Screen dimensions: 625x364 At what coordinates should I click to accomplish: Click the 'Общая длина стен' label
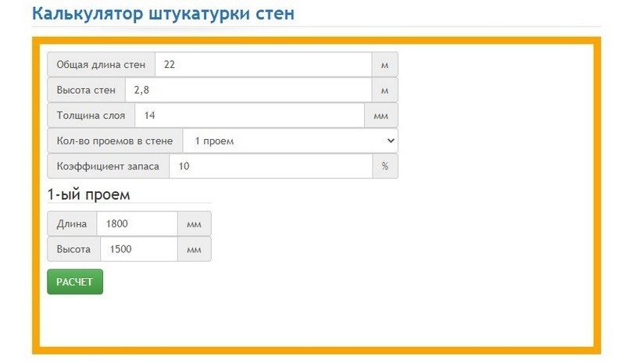click(101, 64)
